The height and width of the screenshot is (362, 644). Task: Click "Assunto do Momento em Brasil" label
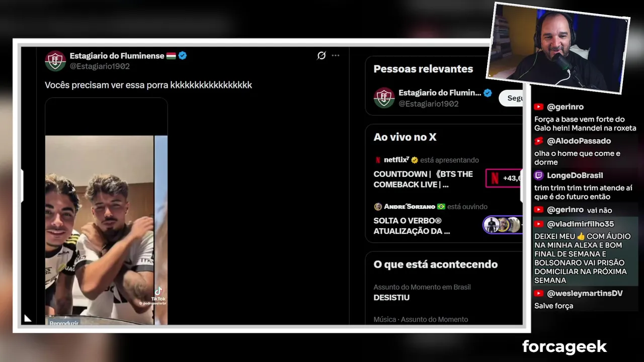(x=422, y=287)
